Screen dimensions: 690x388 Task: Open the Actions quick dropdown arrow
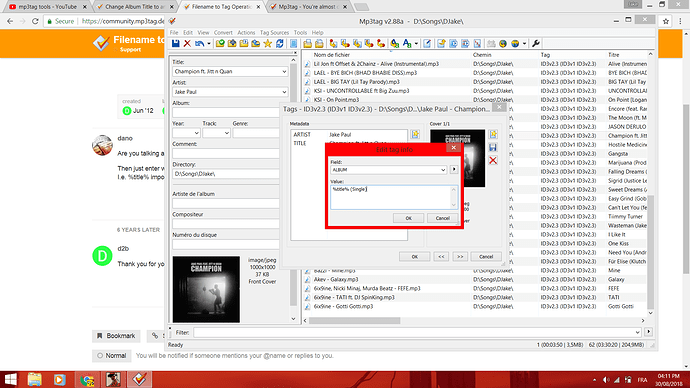[416, 44]
